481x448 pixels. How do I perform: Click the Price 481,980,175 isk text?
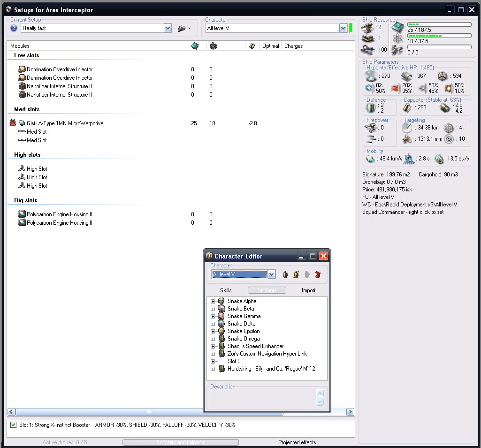[x=387, y=190]
